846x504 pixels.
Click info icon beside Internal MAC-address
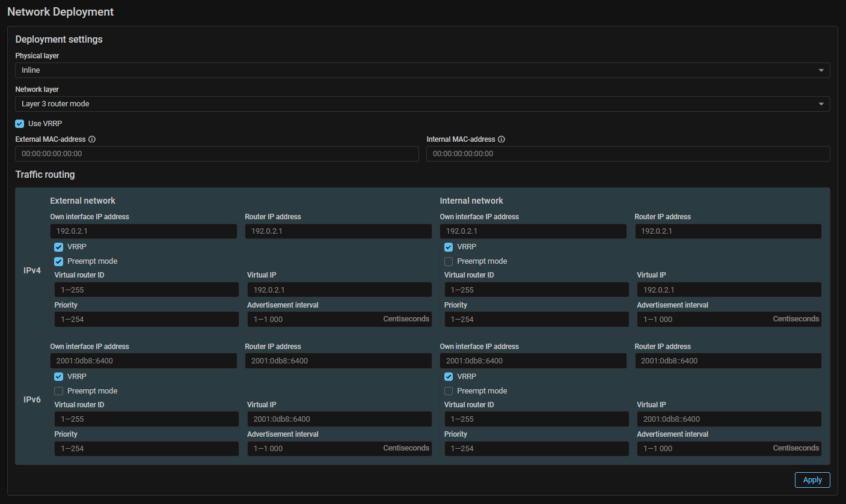(501, 139)
